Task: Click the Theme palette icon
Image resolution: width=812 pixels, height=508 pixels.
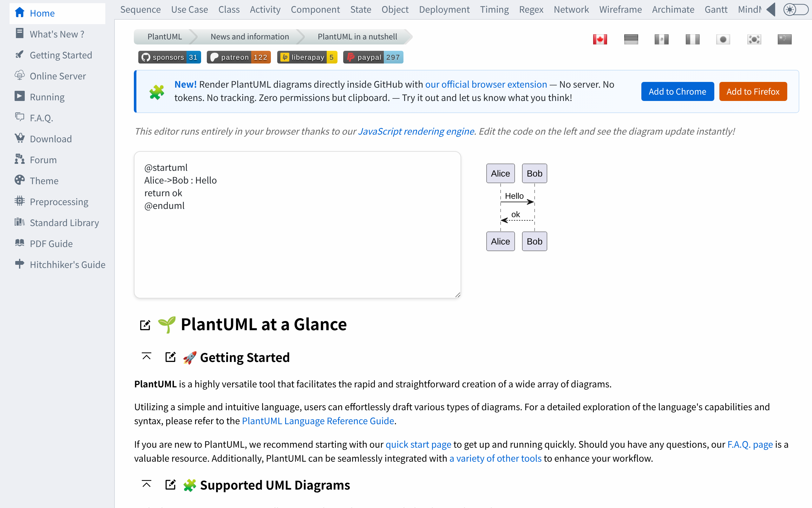Action: [19, 180]
